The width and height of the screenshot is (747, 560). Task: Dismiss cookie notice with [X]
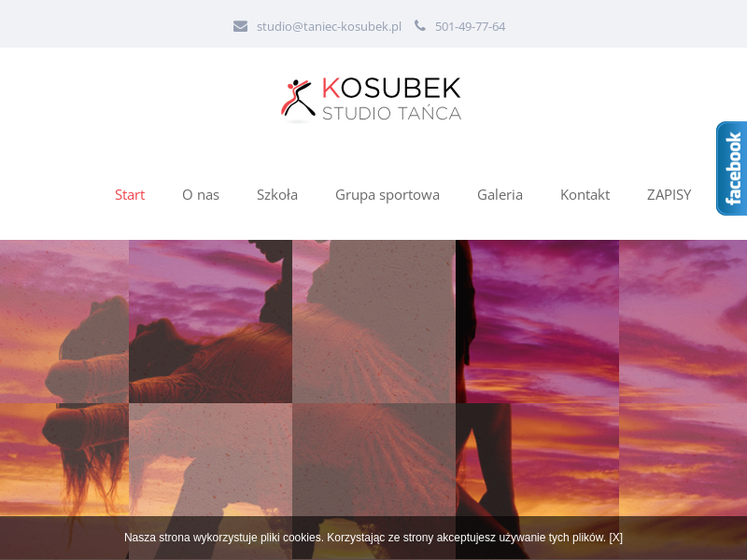pos(615,538)
